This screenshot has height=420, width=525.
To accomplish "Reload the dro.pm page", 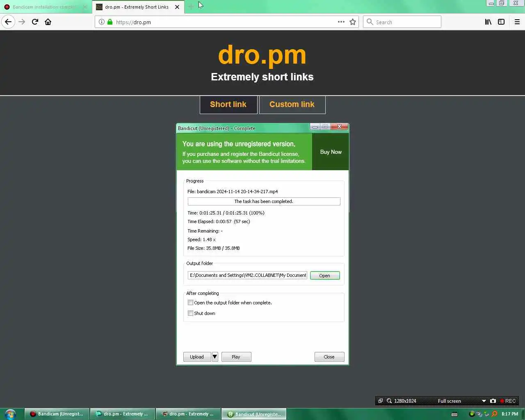I will click(x=35, y=22).
